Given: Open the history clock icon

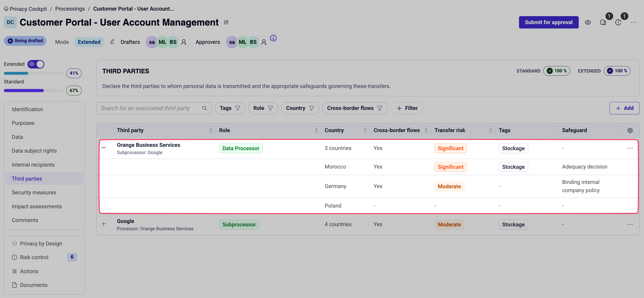Looking at the screenshot, I should point(618,22).
